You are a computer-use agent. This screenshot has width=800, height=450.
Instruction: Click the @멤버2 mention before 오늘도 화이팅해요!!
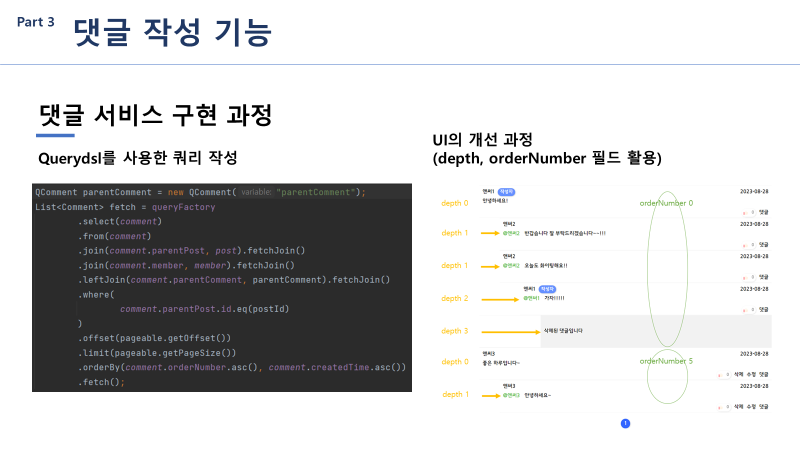tap(511, 266)
